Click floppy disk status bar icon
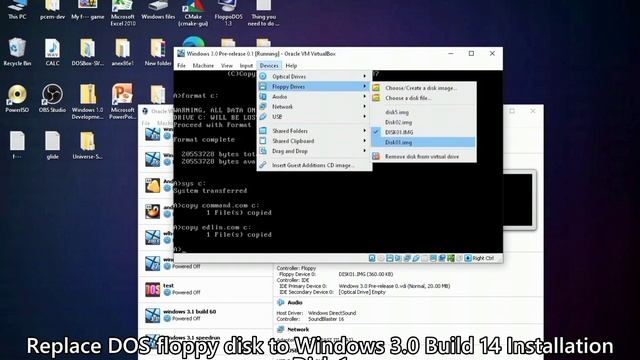 pos(390,258)
